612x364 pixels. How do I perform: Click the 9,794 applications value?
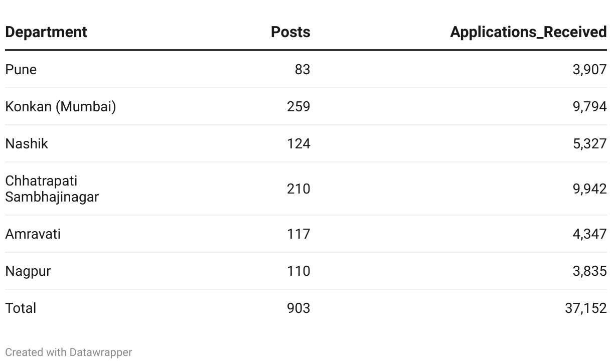[x=589, y=106]
